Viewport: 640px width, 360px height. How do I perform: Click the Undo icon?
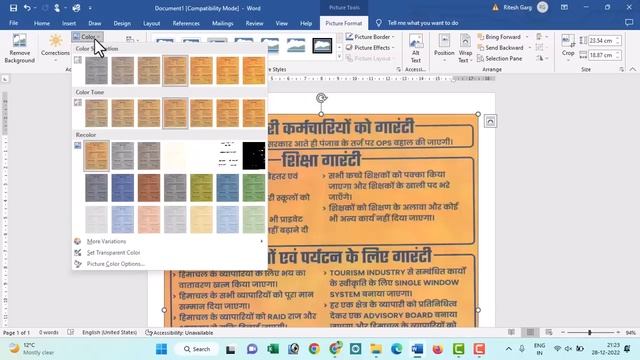27,8
